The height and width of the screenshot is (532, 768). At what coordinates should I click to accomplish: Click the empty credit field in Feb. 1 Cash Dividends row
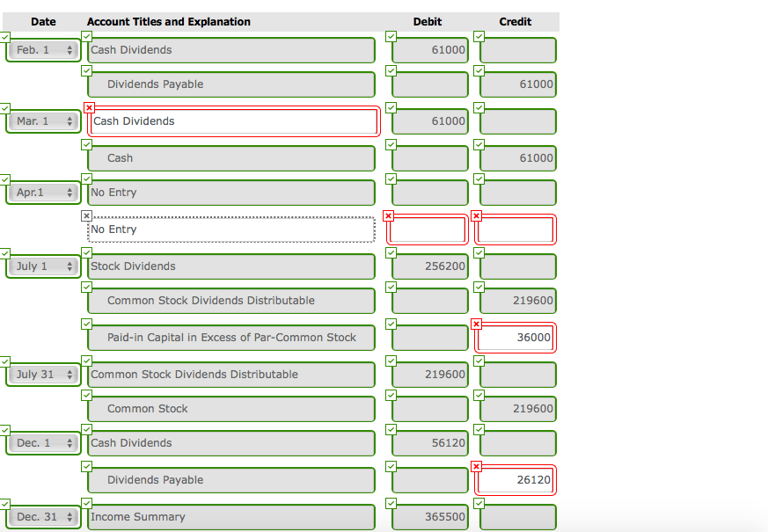(x=518, y=50)
